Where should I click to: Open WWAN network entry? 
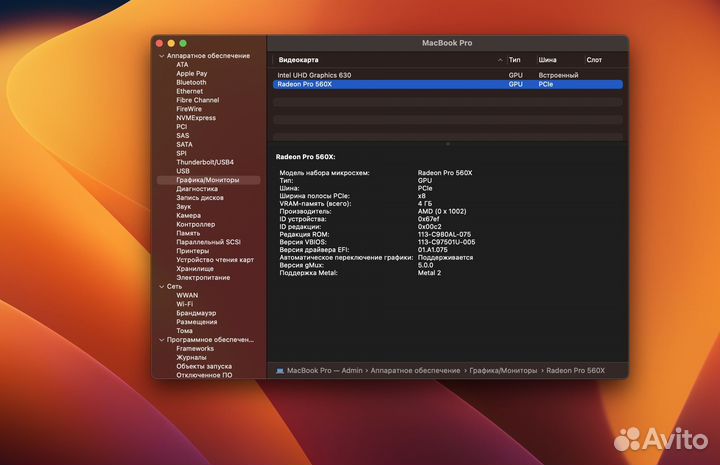(x=187, y=296)
